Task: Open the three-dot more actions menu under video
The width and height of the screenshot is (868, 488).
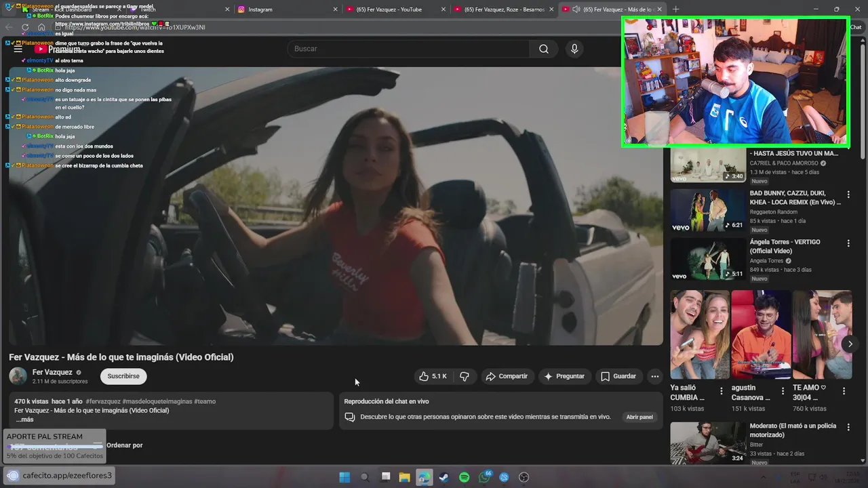Action: [654, 376]
